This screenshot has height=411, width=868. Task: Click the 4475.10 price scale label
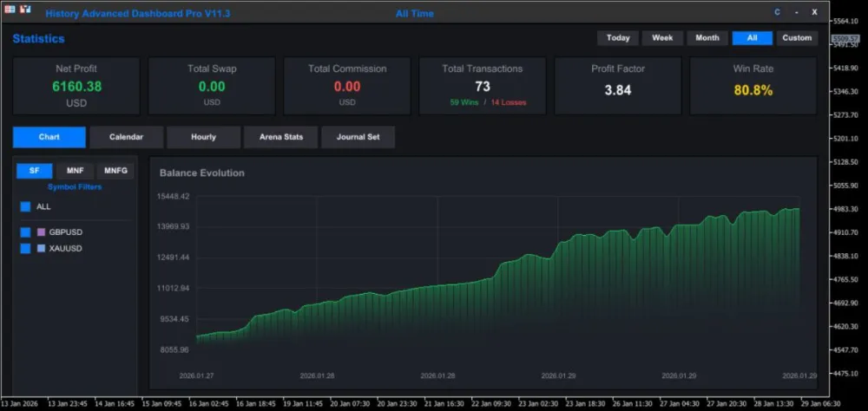845,374
